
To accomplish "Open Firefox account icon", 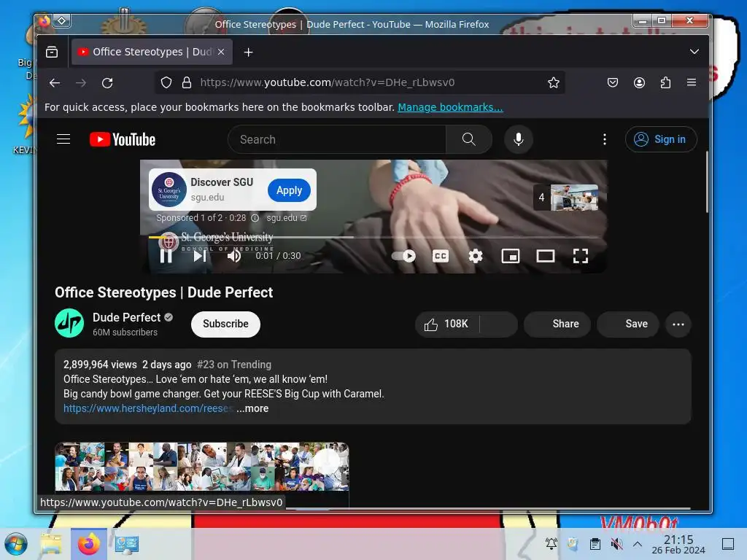I will (x=639, y=83).
